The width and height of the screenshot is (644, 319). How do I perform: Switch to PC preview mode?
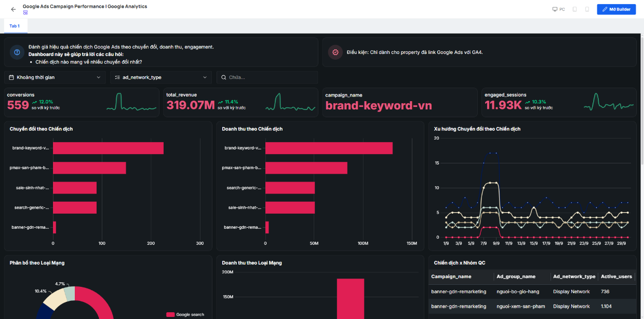tap(559, 9)
